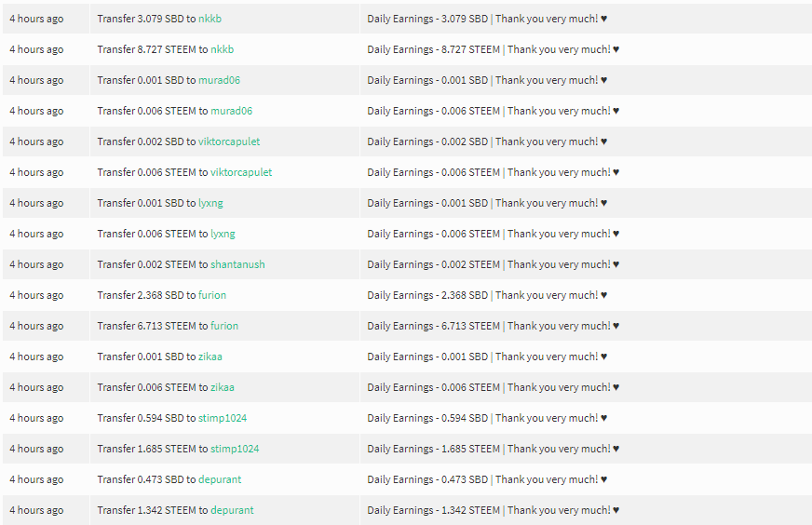The height and width of the screenshot is (525, 812).
Task: Click 'Transfer 2.368 SBD to' text
Action: coord(146,295)
